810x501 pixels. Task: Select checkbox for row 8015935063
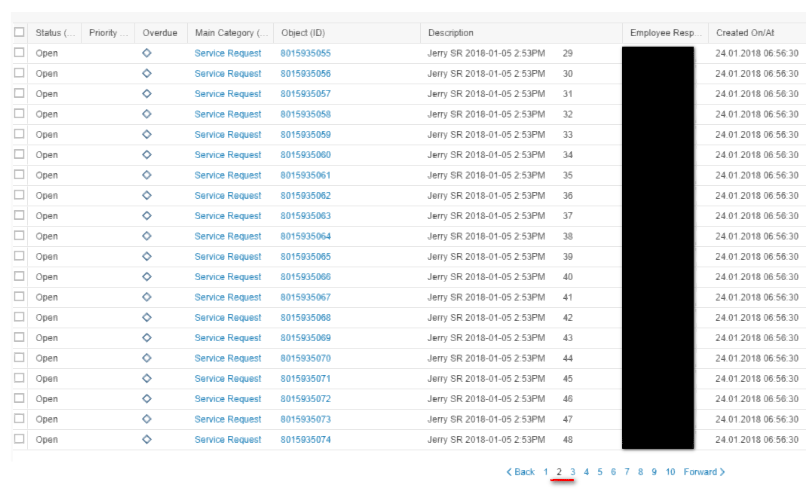point(19,215)
